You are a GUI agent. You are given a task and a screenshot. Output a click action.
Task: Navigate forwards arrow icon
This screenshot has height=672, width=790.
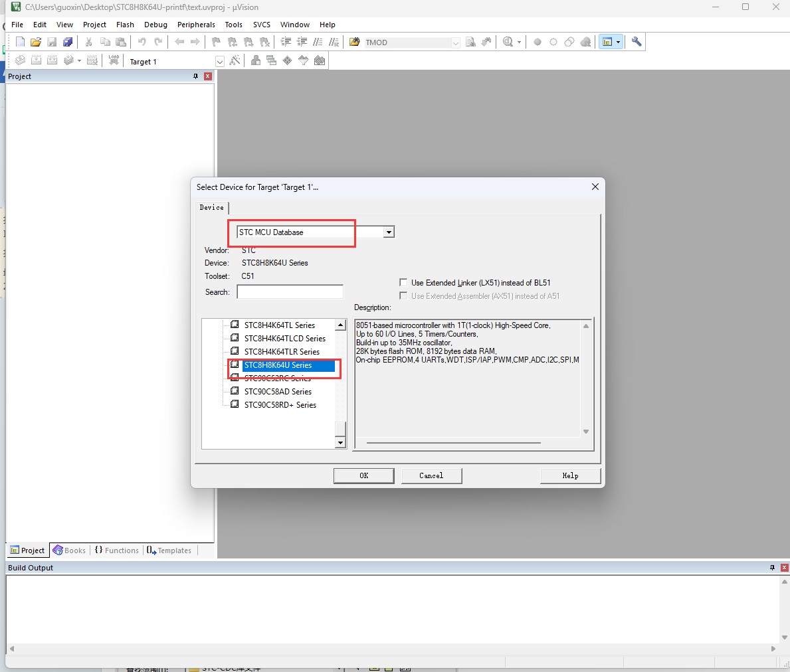click(195, 42)
